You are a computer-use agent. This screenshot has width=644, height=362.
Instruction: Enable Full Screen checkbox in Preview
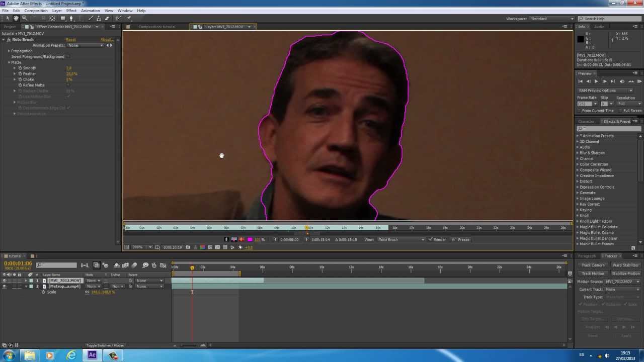point(620,111)
